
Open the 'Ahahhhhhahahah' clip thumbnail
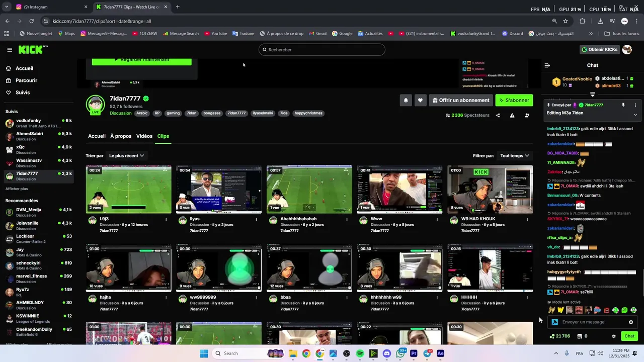pyautogui.click(x=309, y=190)
